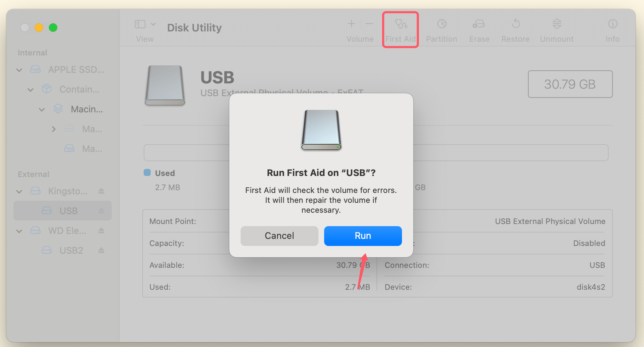Unmount the selected volume via toolbar
The image size is (644, 347).
pyautogui.click(x=557, y=29)
